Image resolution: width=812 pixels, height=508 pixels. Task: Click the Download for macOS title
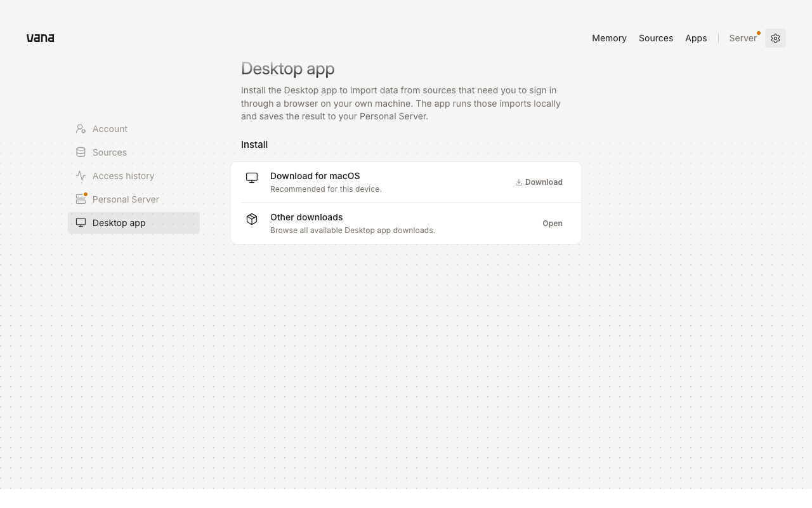pyautogui.click(x=315, y=176)
